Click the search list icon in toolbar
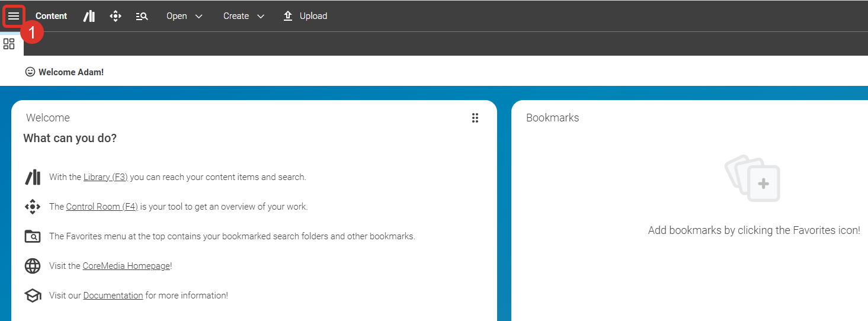Image resolution: width=868 pixels, height=321 pixels. (x=142, y=16)
